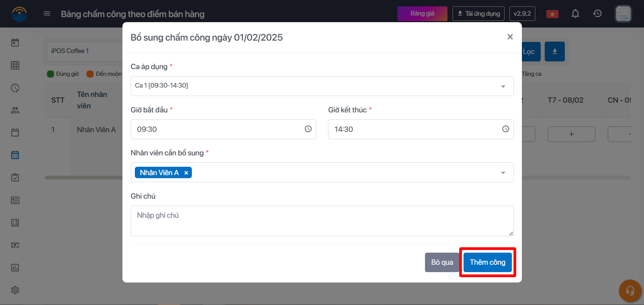
Task: Click clock icon in Giờ kết thúc field
Action: point(505,129)
